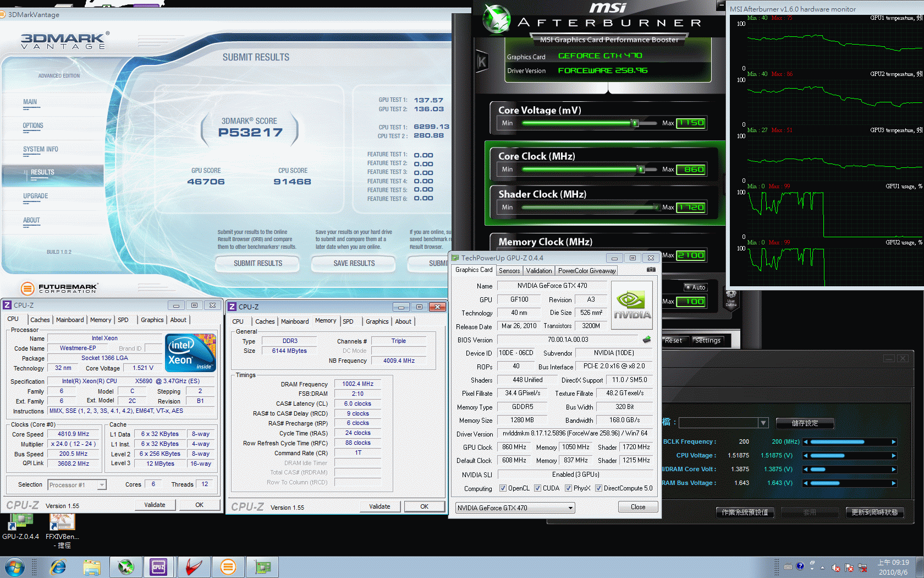This screenshot has height=578, width=924.
Task: Click the Afterburner User Define fan icon
Action: pos(731,300)
